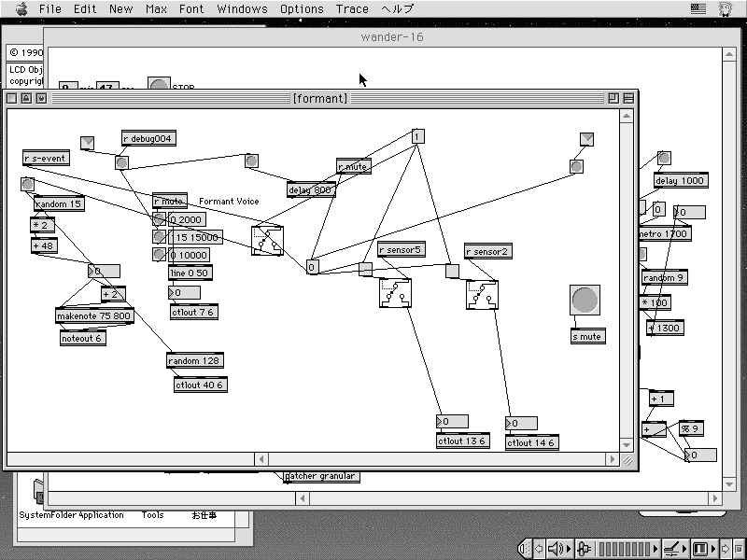Image resolution: width=747 pixels, height=560 pixels.
Task: Open the Edit menu
Action: 85,9
